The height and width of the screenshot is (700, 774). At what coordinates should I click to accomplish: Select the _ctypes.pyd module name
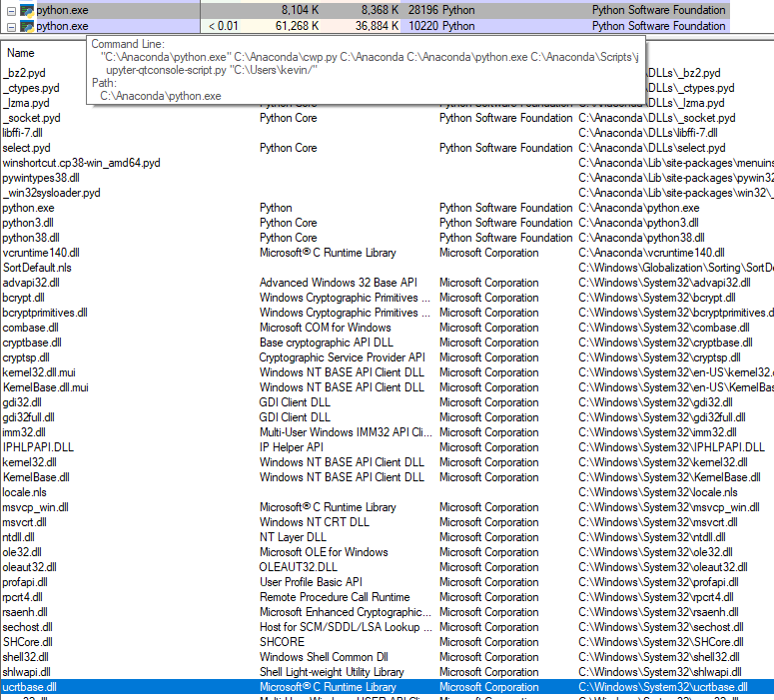coord(31,88)
